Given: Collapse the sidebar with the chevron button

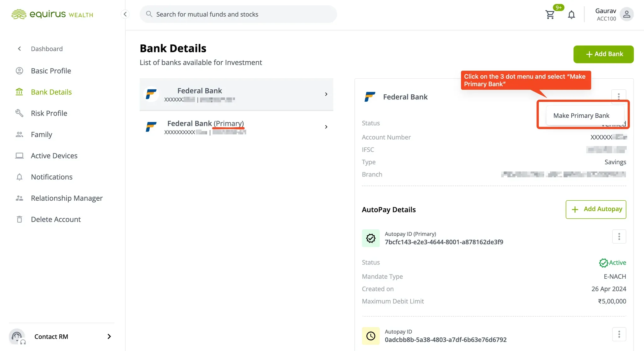Looking at the screenshot, I should click(x=125, y=14).
